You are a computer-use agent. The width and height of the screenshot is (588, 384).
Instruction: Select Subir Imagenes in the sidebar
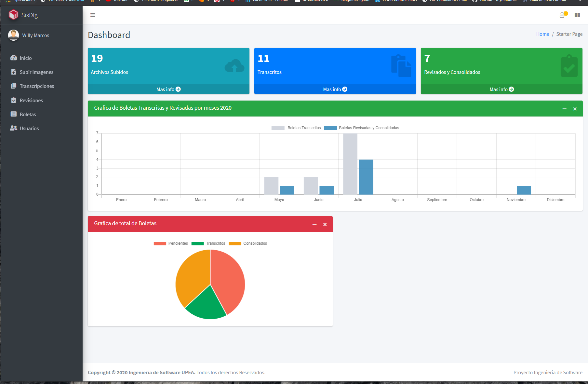coord(36,72)
